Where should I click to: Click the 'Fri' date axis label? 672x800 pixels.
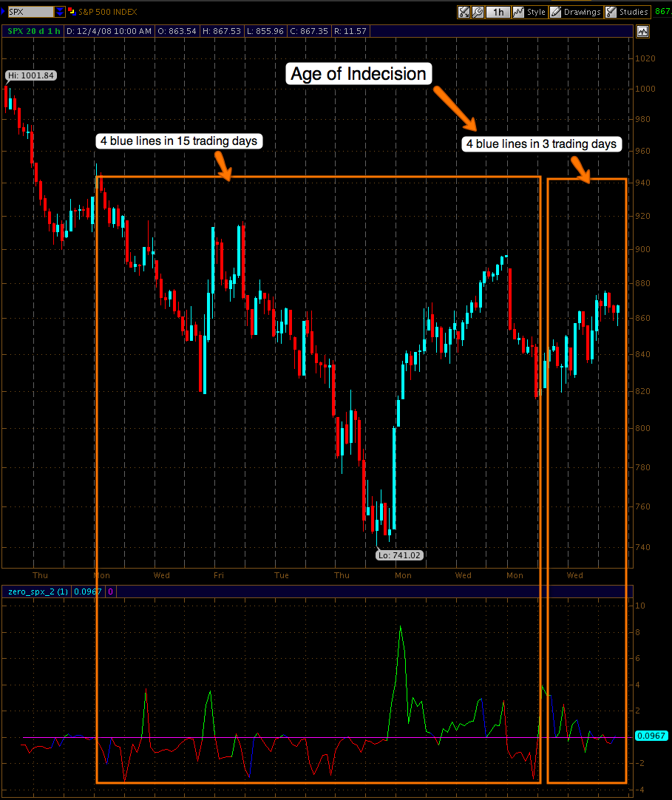point(219,575)
